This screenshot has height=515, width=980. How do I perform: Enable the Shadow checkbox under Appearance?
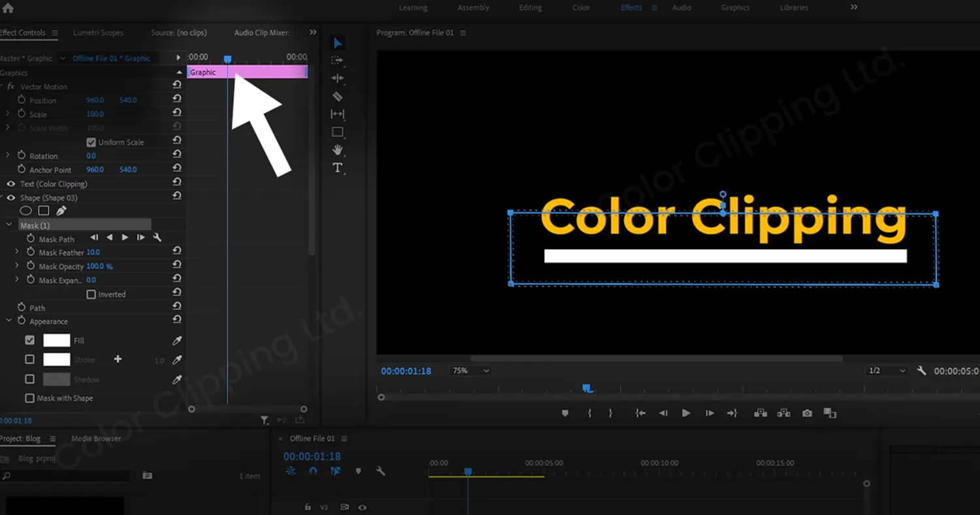29,379
